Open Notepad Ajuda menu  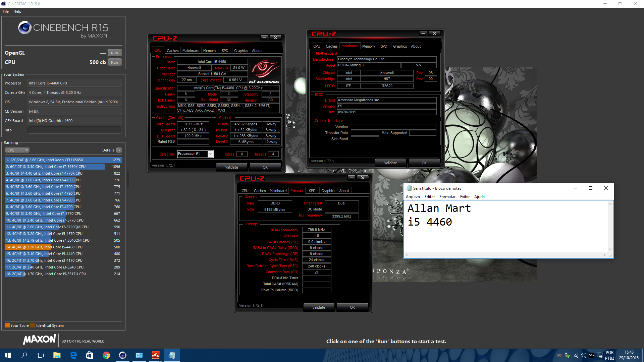point(479,197)
